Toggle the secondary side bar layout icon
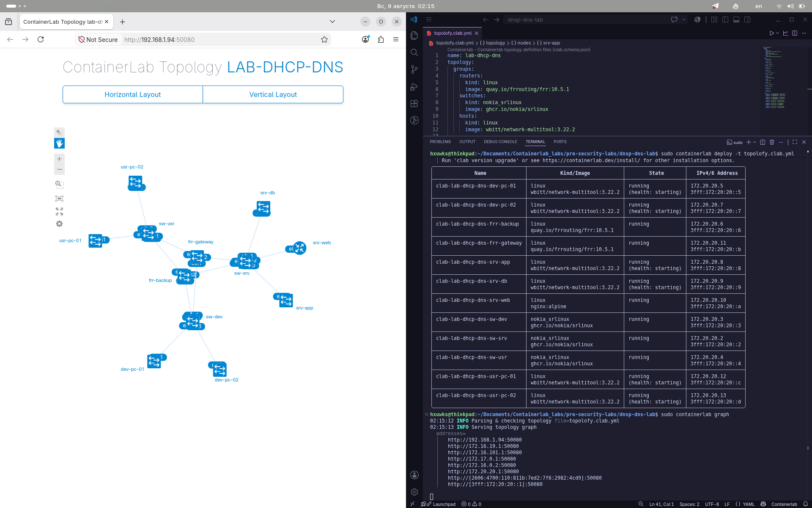 (x=747, y=19)
